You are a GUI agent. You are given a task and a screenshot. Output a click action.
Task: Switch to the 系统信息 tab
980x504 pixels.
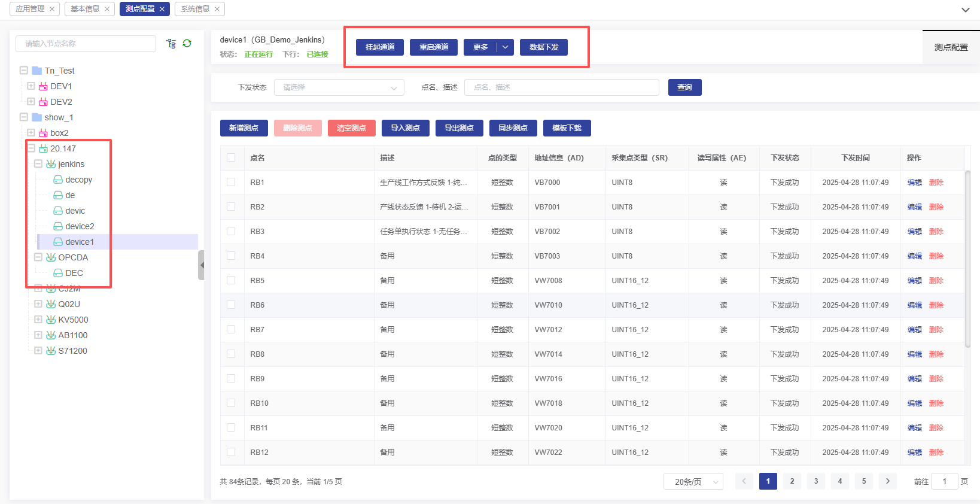195,9
